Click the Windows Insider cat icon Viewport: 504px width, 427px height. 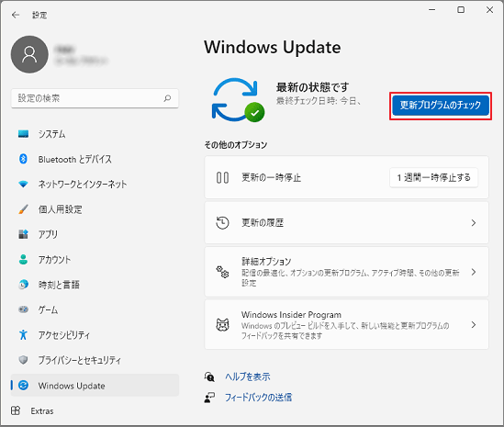[x=222, y=325]
